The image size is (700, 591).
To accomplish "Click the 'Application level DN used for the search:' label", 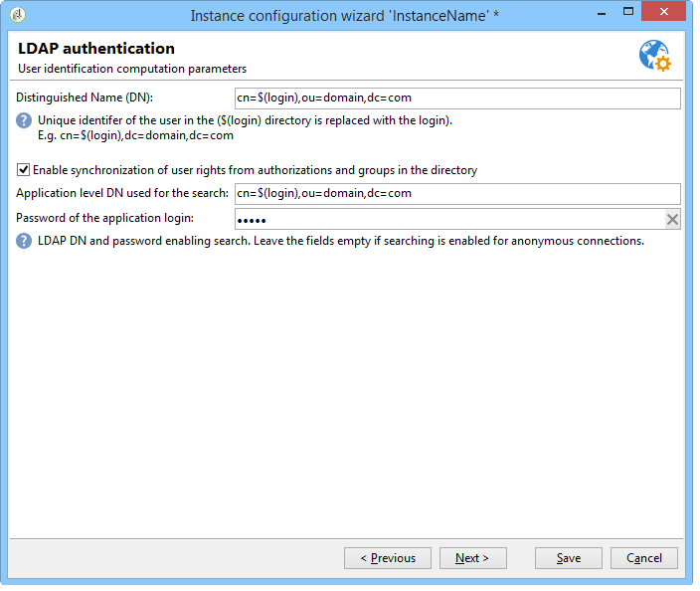I will pos(122,193).
